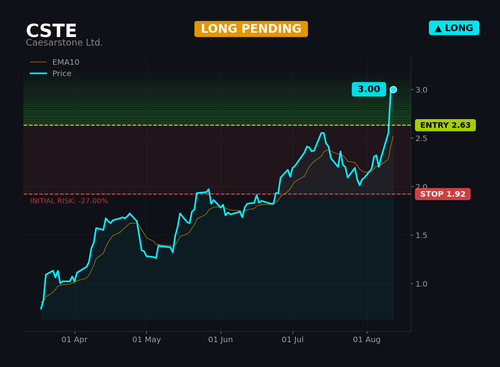
Task: Click the LONG PENDING status badge
Action: (251, 29)
